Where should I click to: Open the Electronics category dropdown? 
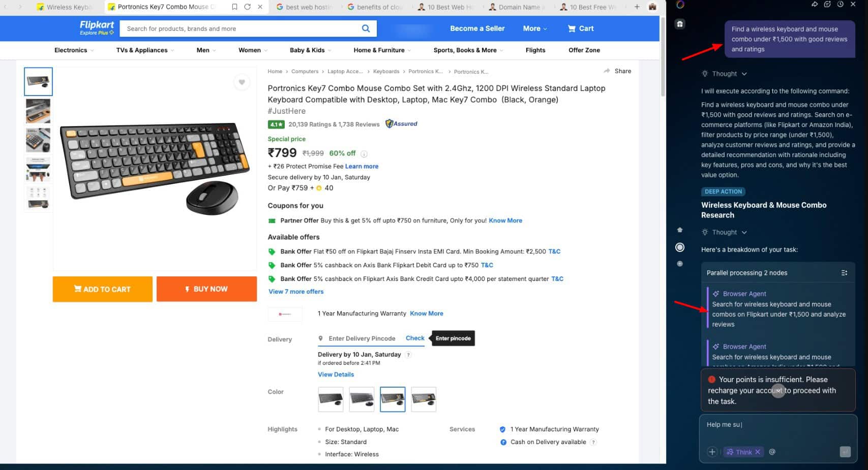click(x=74, y=50)
